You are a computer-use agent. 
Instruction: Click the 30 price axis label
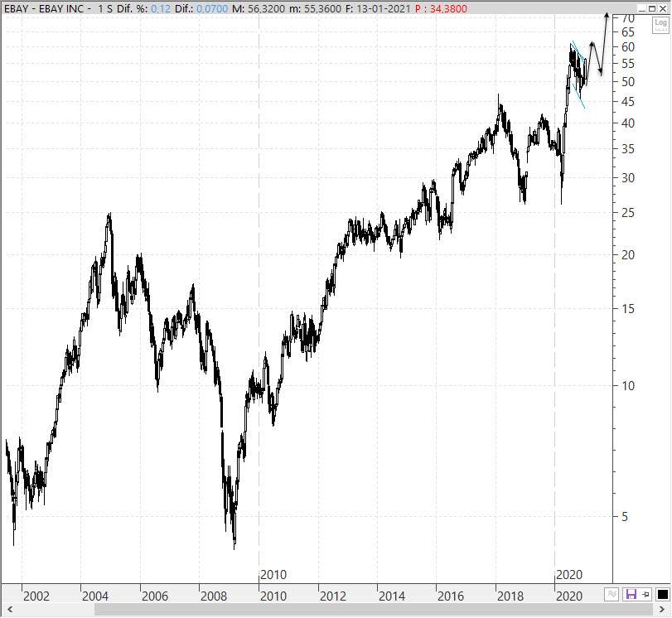tap(628, 178)
